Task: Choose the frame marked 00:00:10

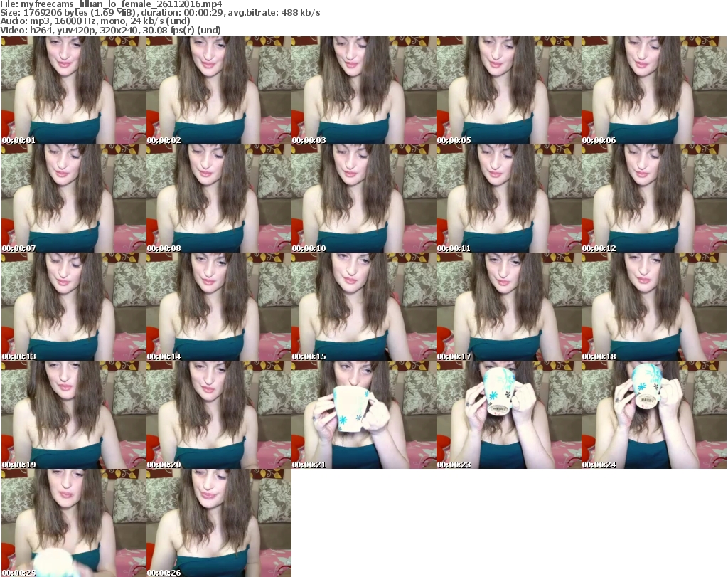Action: (x=364, y=198)
